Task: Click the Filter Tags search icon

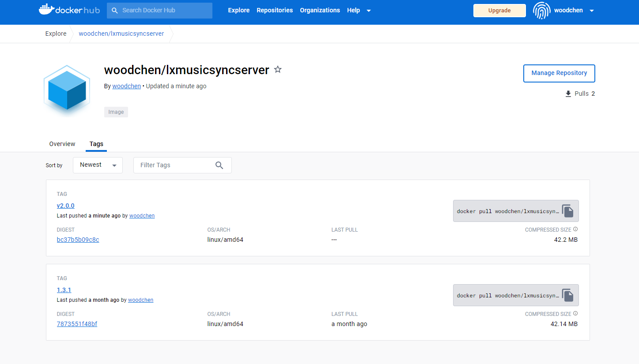Action: 219,165
